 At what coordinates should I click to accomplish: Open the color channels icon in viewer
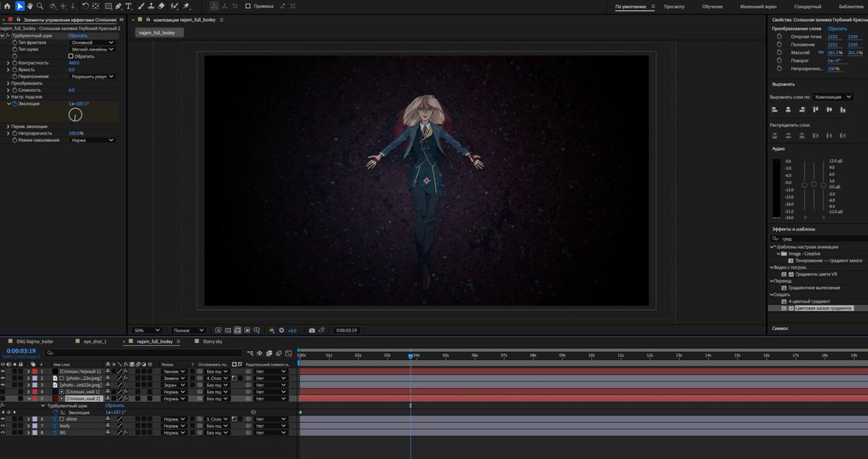coord(272,330)
